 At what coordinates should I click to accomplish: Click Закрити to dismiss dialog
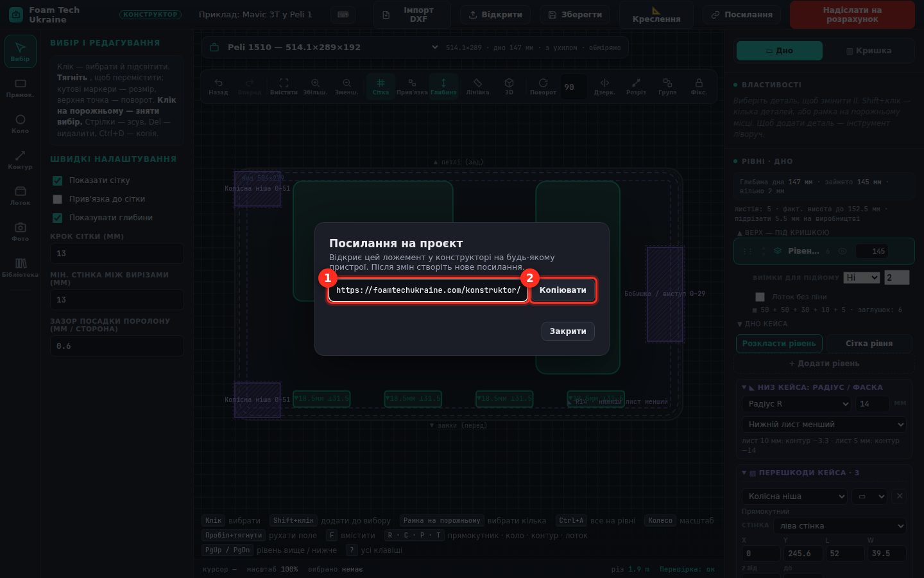568,331
